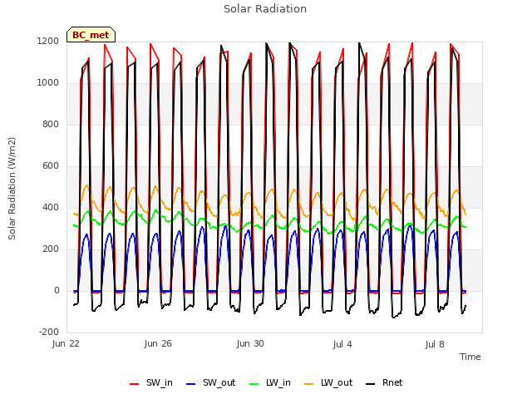This screenshot has height=399, width=532.
Task: Click the 400 y-axis tick label
Action: (51, 208)
